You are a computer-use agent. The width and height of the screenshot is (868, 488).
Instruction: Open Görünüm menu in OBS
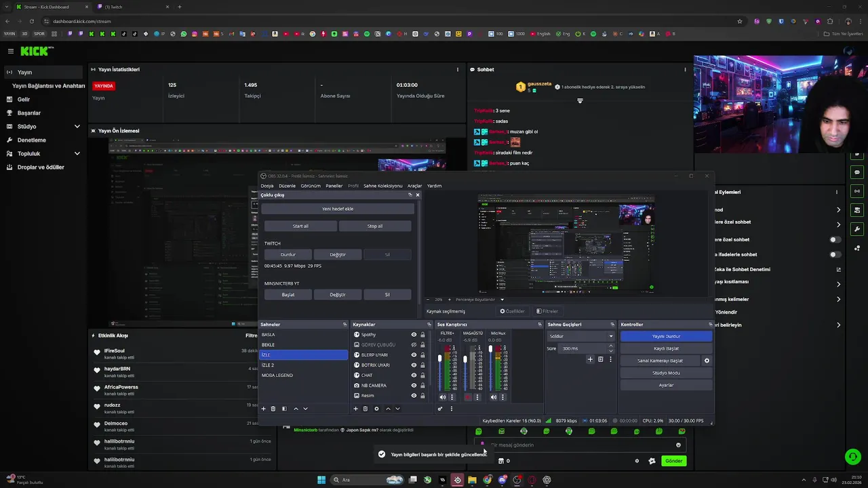(311, 186)
